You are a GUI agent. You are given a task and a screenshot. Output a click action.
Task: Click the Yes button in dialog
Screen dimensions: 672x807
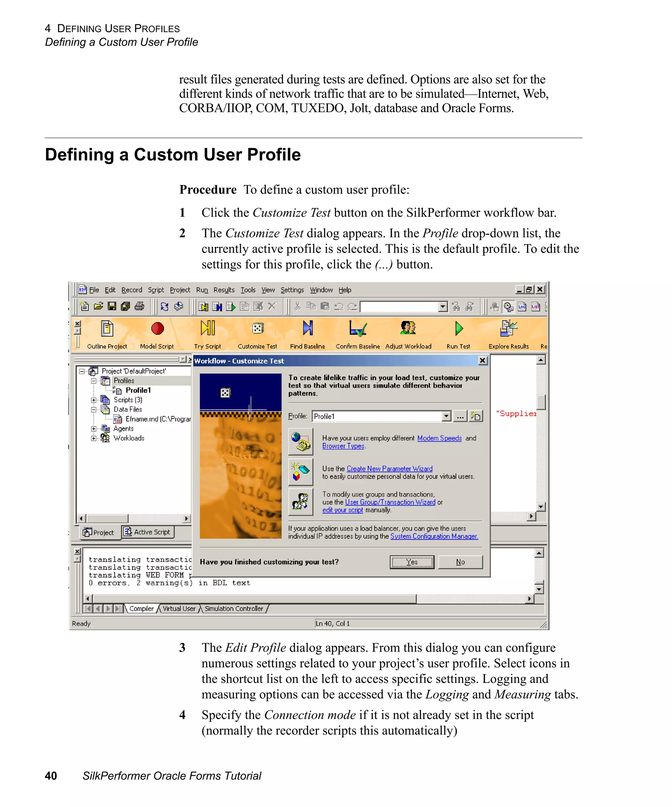coord(412,562)
